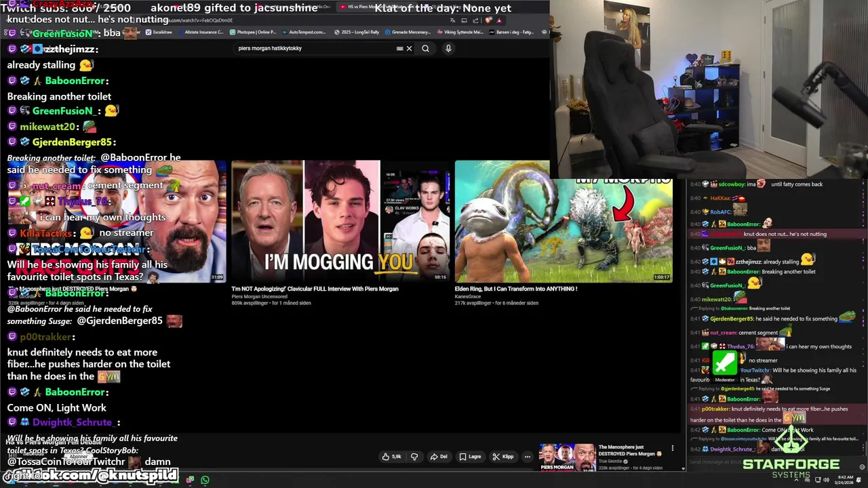
Task: Click the browser address bar URL
Action: tap(200, 20)
